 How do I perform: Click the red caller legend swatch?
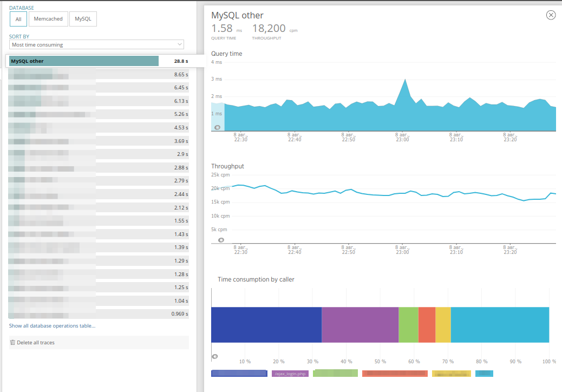394,373
